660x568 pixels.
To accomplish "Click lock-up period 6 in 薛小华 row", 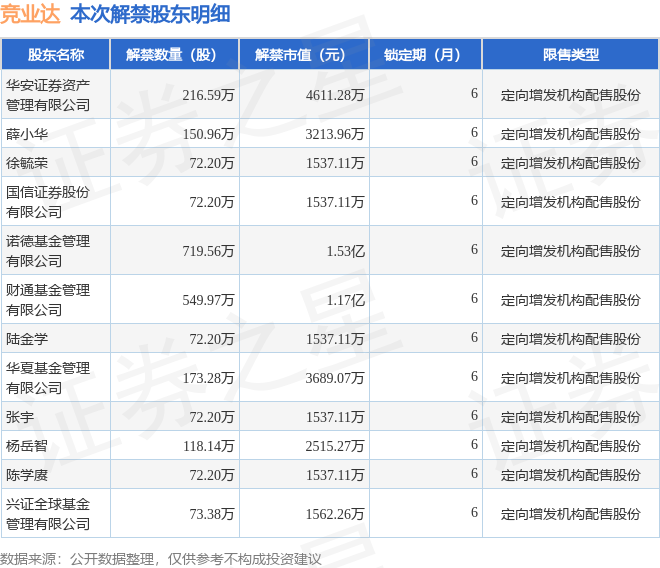I will [x=474, y=133].
